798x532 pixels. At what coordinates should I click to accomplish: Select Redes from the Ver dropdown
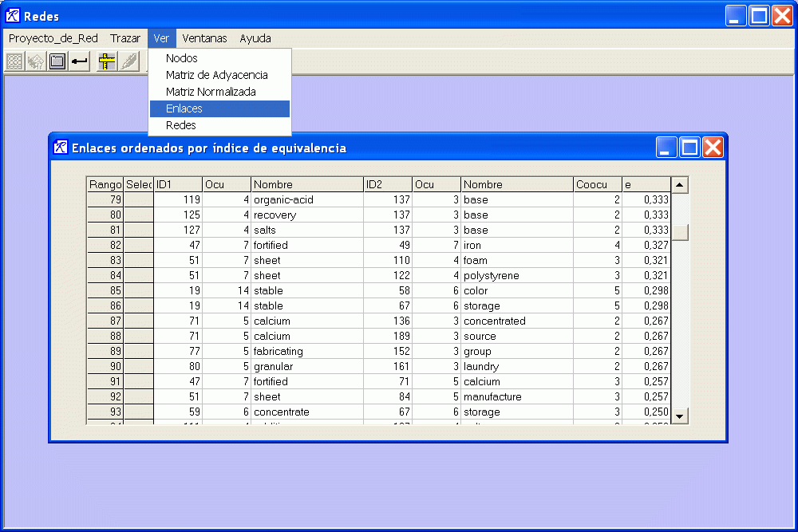click(181, 125)
